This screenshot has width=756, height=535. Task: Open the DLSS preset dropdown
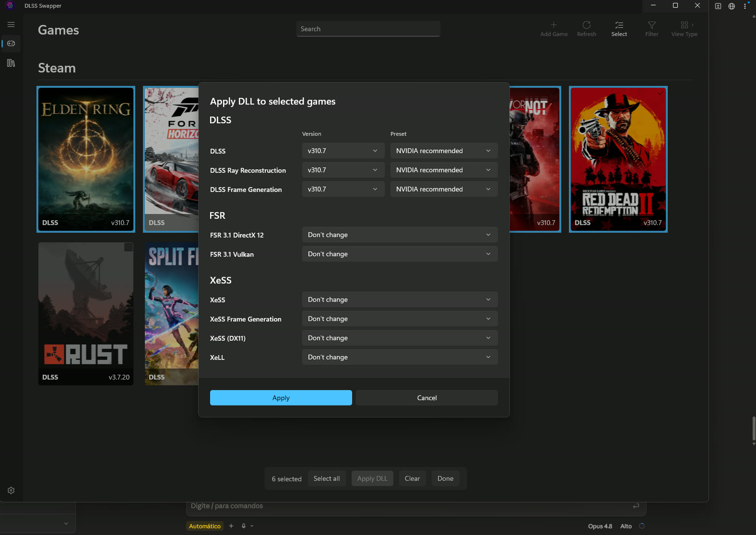point(444,151)
